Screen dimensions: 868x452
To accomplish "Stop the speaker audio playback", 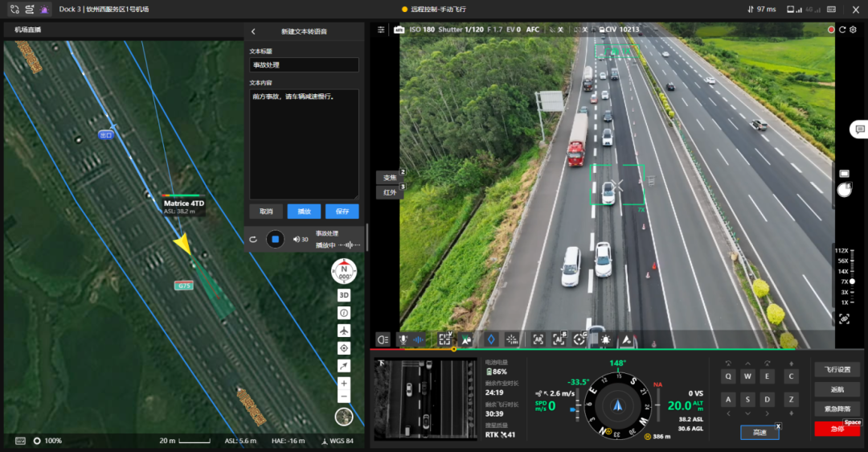I will tap(275, 239).
